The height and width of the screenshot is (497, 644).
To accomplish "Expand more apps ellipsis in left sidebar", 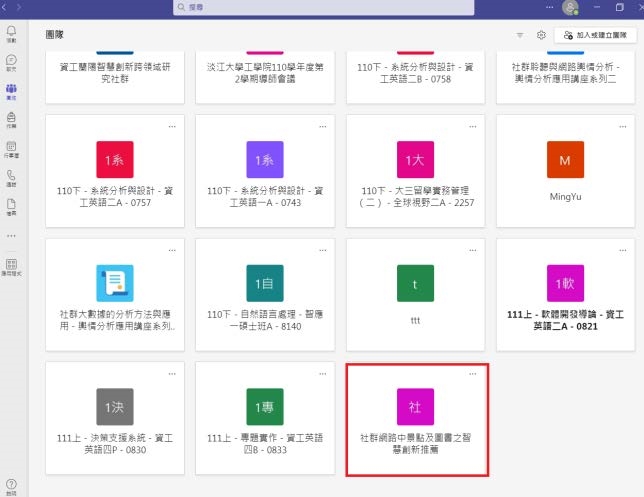I will (11, 236).
